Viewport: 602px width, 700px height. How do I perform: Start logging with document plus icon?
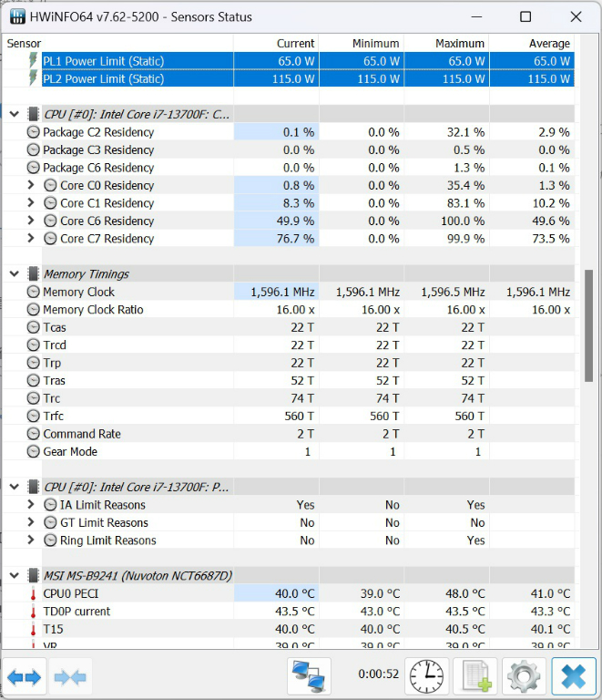[x=474, y=677]
